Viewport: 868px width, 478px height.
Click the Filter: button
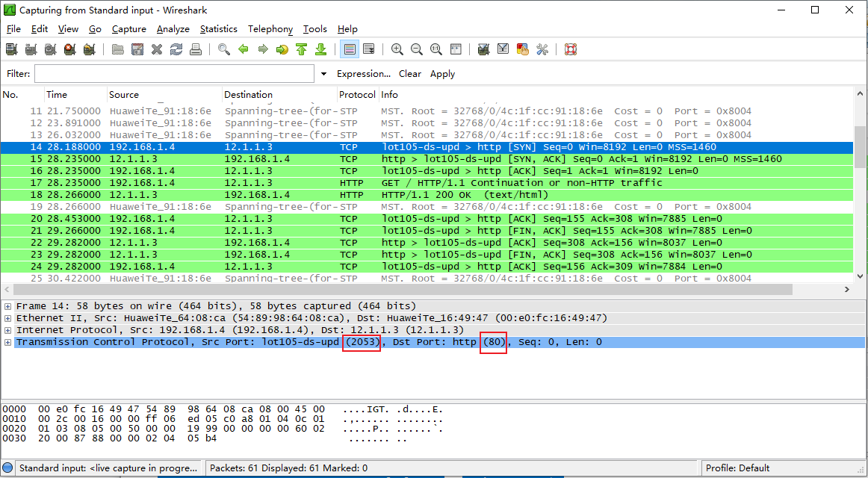coord(18,74)
